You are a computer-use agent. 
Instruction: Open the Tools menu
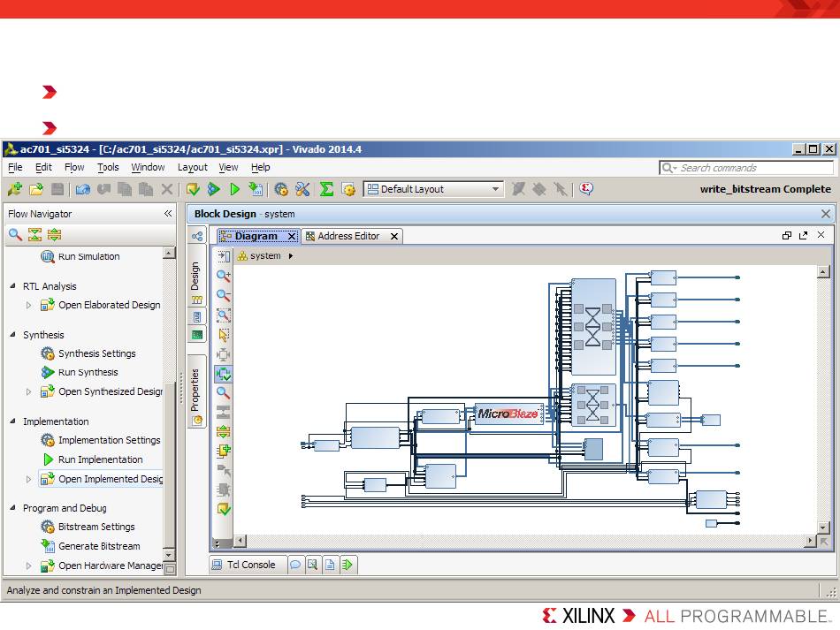click(108, 167)
